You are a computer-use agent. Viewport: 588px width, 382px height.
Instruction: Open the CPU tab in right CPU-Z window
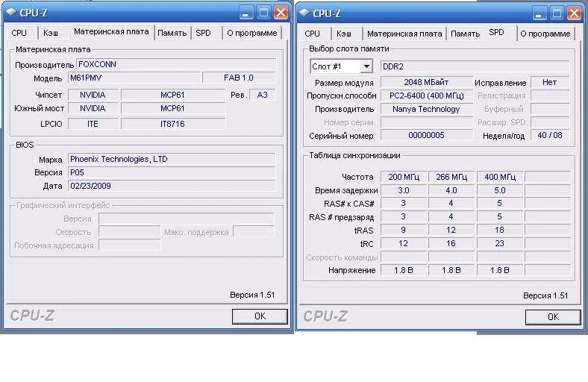[x=313, y=34]
